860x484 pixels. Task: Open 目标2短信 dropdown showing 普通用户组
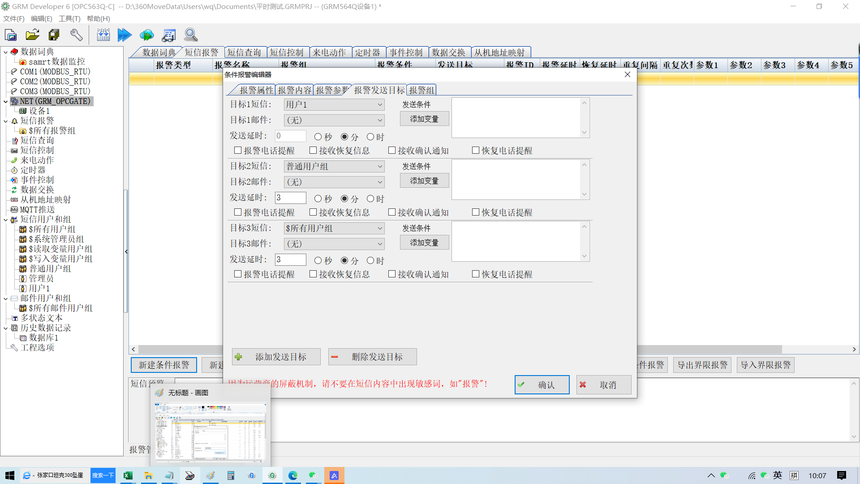tap(333, 166)
